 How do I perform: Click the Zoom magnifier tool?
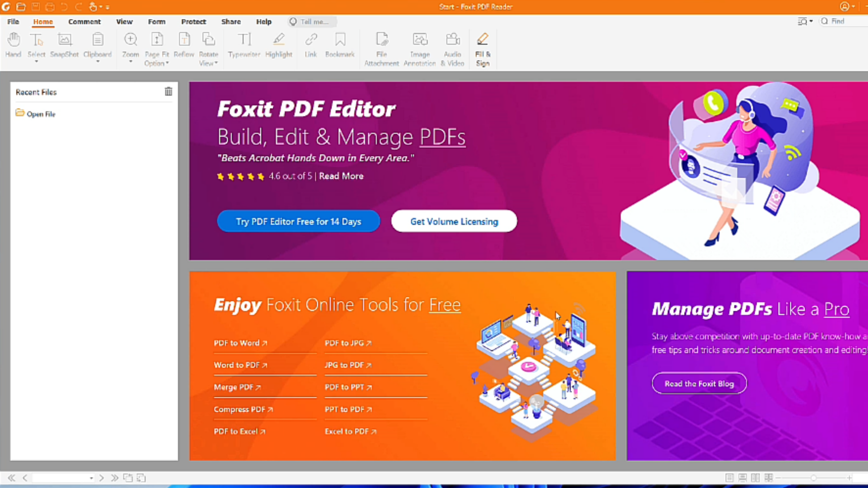pos(131,45)
